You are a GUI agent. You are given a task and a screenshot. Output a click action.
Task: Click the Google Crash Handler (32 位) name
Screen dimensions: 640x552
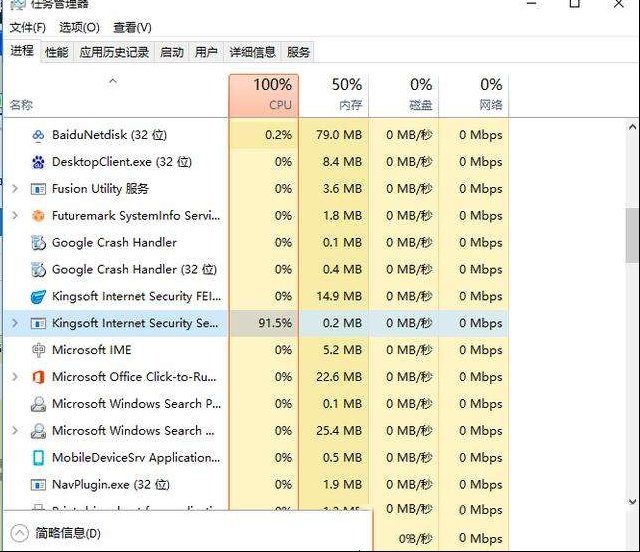(134, 269)
